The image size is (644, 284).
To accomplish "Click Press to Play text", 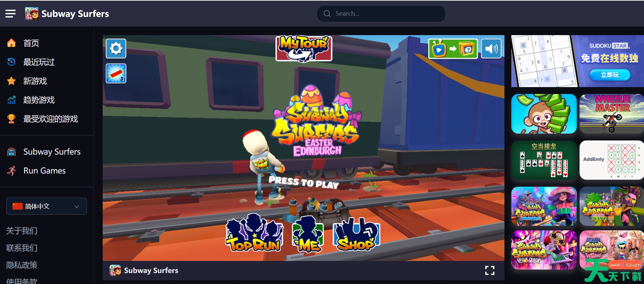I will point(304,182).
